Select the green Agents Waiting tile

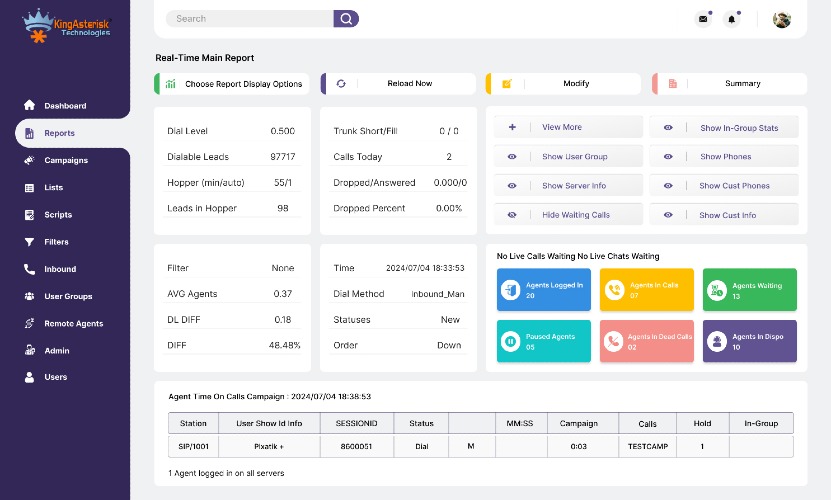[x=749, y=289]
